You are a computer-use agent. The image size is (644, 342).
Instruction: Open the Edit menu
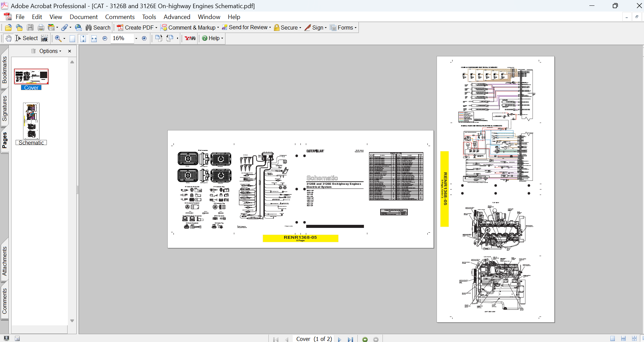pos(37,17)
